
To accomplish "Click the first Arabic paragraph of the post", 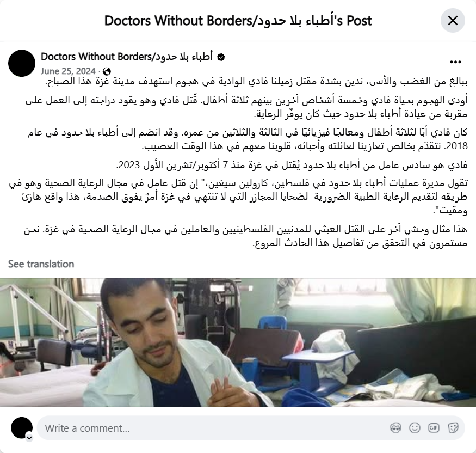I will click(257, 82).
